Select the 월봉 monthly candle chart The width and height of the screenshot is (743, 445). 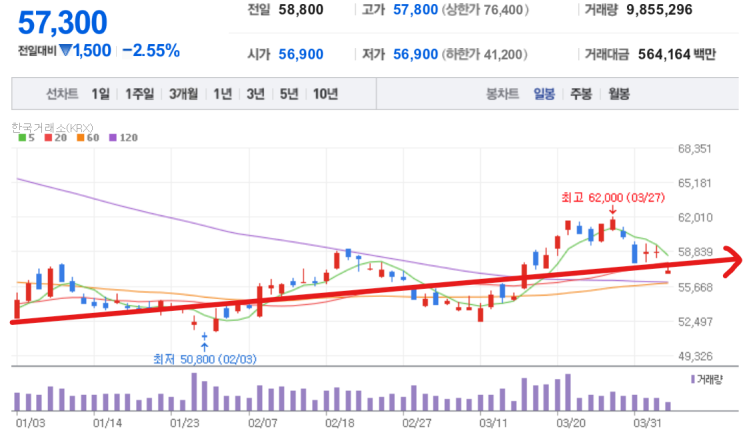click(619, 94)
